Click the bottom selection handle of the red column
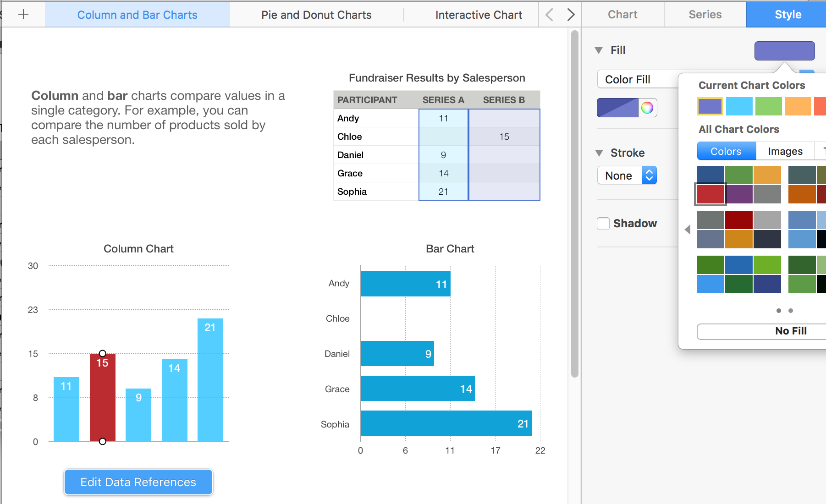Screen dimensions: 826x504 103,441
